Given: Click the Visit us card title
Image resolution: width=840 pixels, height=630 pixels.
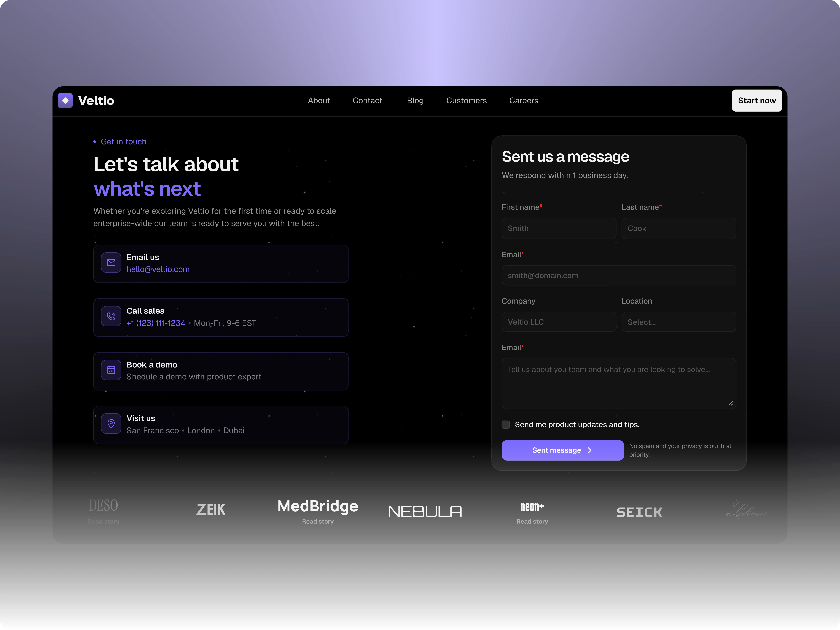Looking at the screenshot, I should click(x=141, y=418).
